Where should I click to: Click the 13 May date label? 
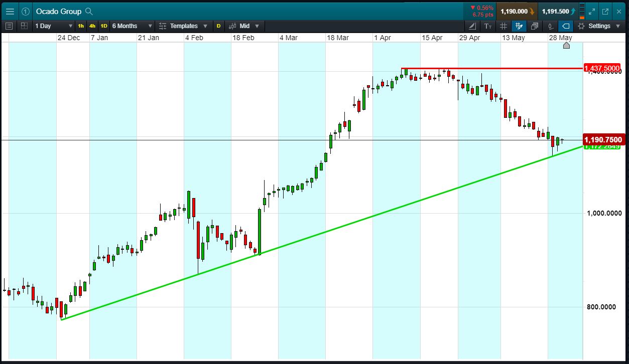514,38
